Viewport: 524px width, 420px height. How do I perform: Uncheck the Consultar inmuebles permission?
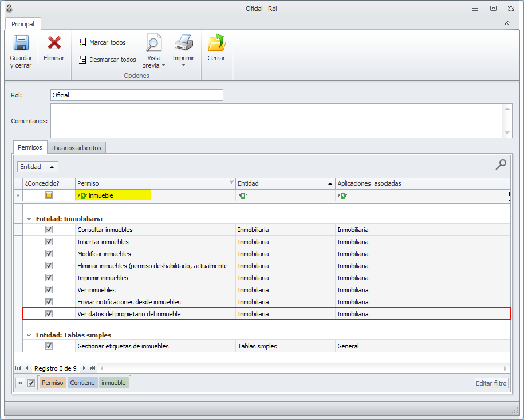pos(49,229)
